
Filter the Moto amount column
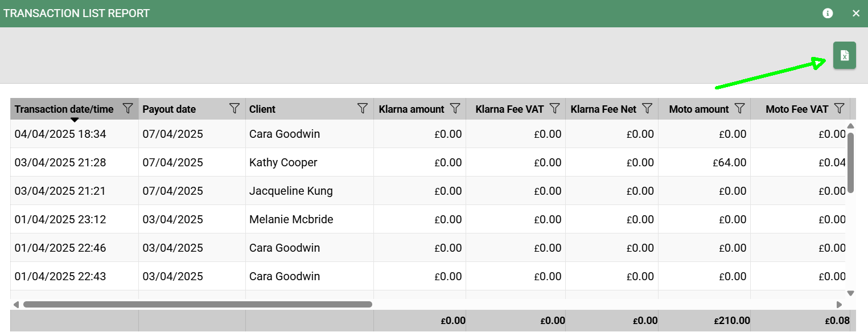[739, 108]
